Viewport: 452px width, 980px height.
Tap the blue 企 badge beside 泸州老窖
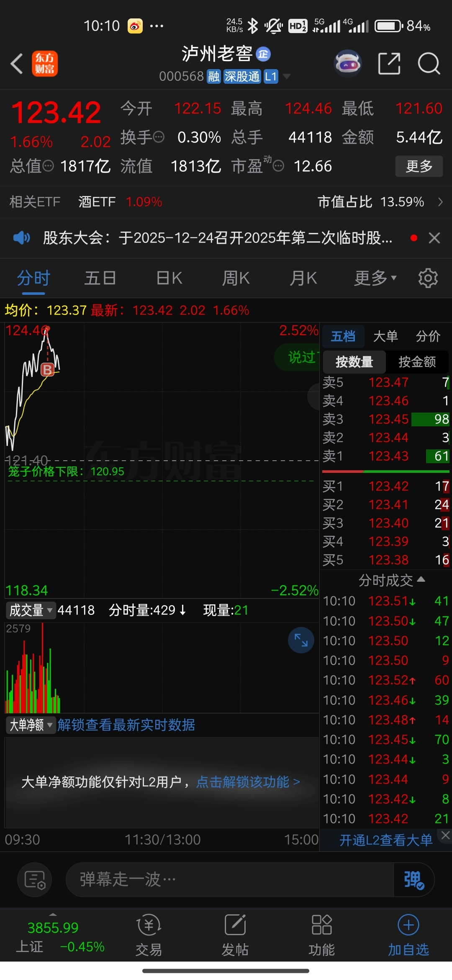click(263, 54)
